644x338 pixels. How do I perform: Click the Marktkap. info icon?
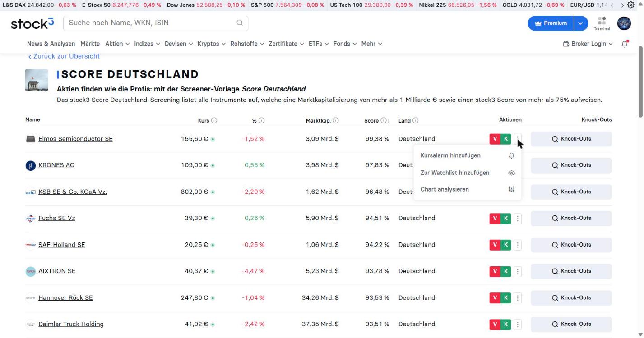click(336, 120)
